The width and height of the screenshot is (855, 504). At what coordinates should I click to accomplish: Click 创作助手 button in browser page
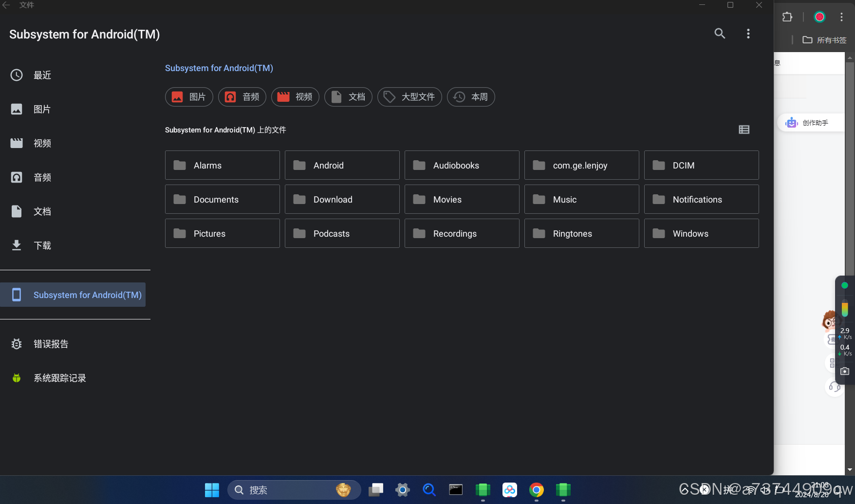point(810,123)
